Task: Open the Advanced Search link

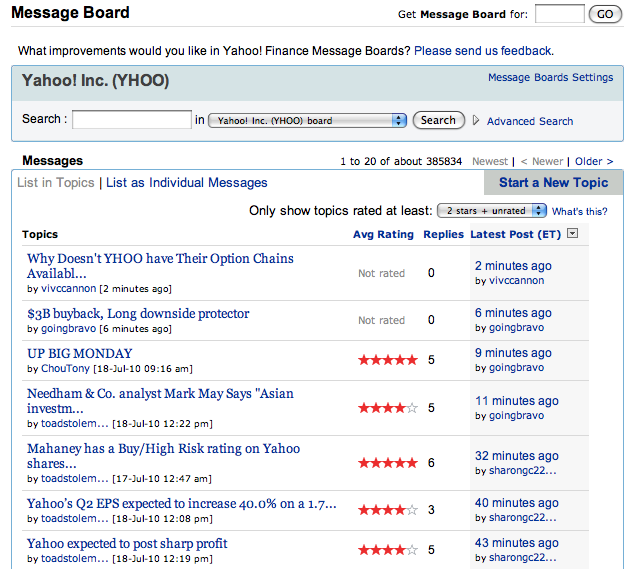Action: coord(530,121)
